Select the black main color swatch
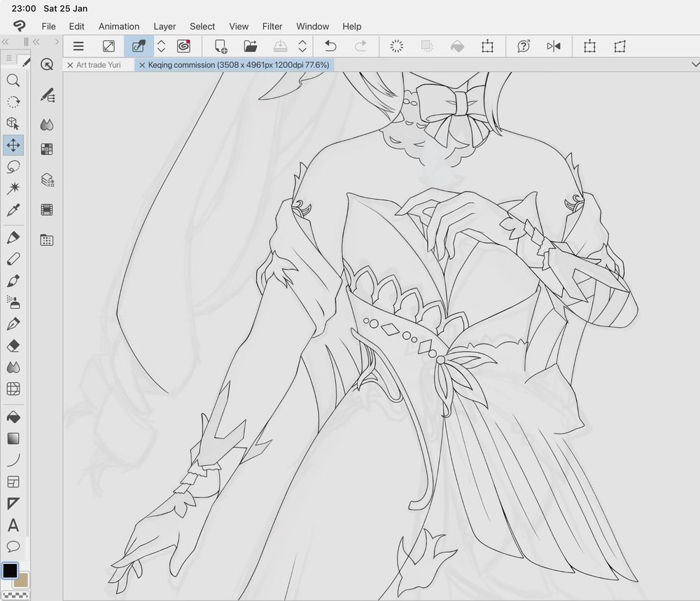The height and width of the screenshot is (601, 700). [x=10, y=571]
